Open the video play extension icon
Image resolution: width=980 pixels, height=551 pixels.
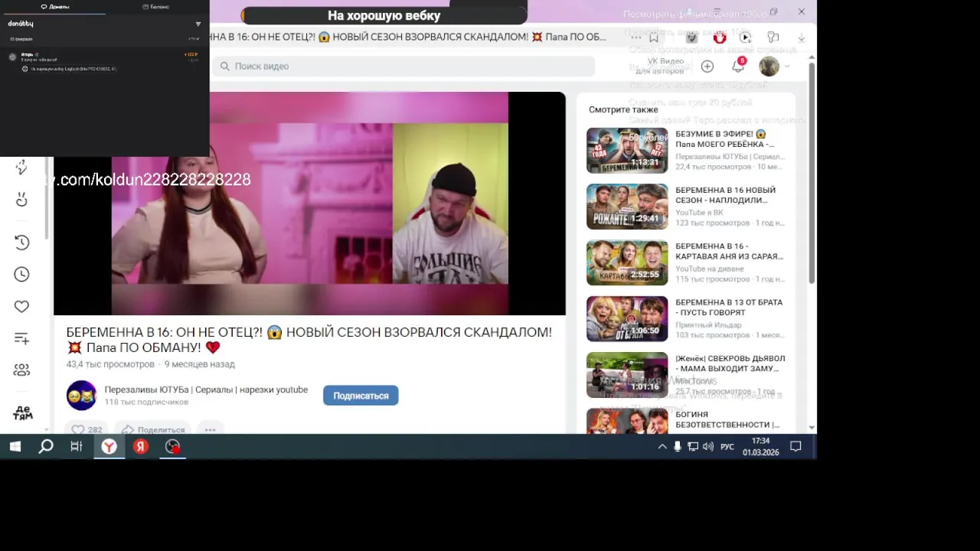pos(746,37)
